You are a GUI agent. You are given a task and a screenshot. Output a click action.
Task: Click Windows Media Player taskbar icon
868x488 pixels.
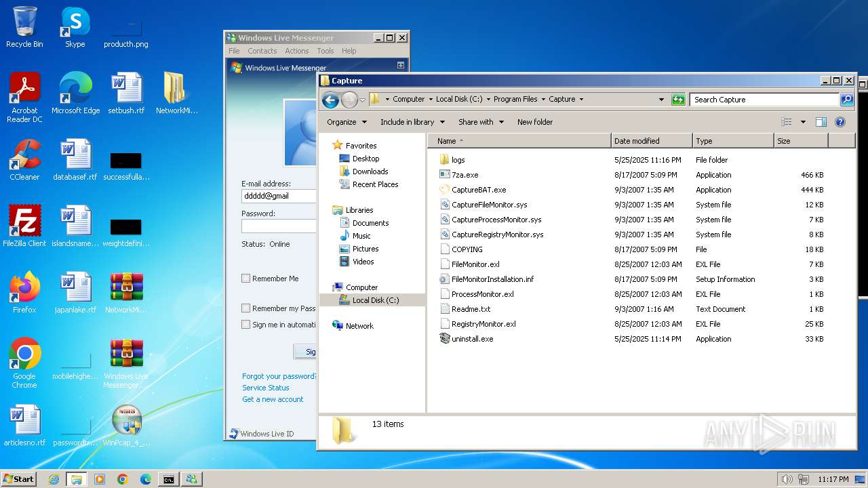coord(100,479)
